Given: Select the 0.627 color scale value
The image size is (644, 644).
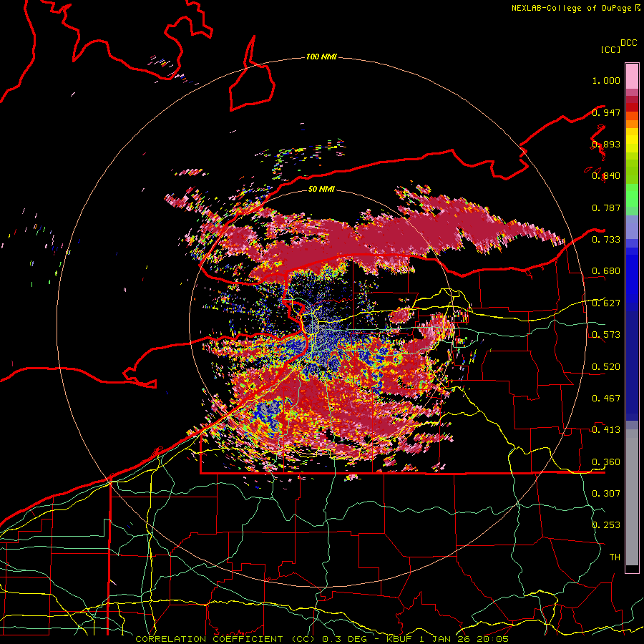Looking at the screenshot, I should coord(606,303).
